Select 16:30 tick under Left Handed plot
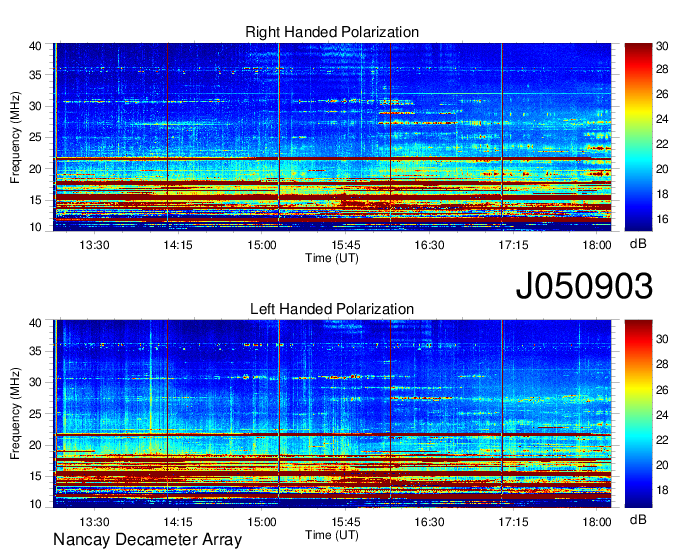This screenshot has width=680, height=552. coord(429,522)
